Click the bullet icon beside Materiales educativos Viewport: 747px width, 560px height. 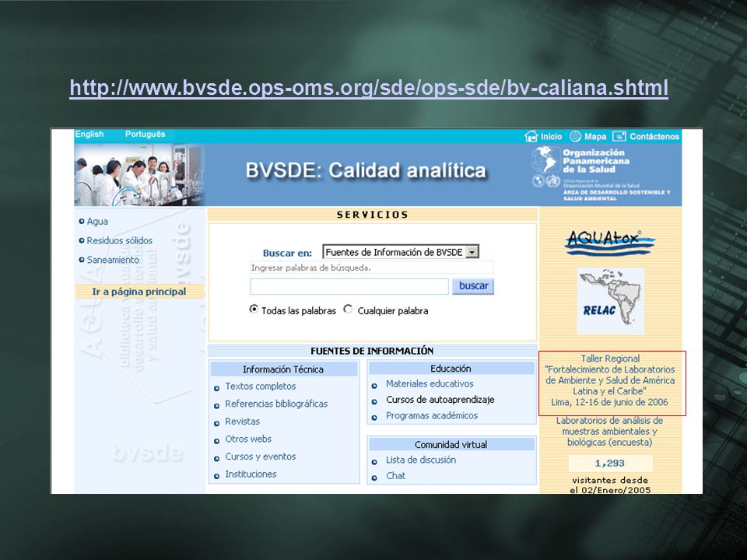[374, 386]
